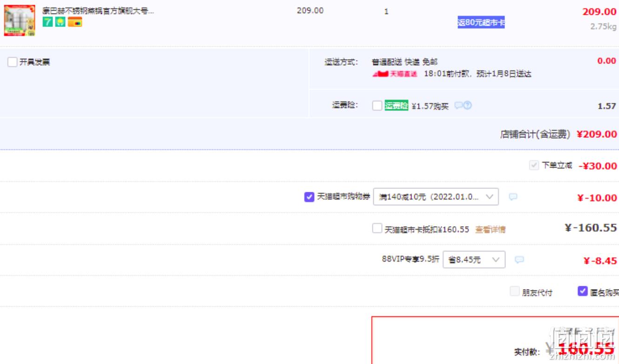Click the orange credit card icon
619x364 pixels.
point(75,22)
